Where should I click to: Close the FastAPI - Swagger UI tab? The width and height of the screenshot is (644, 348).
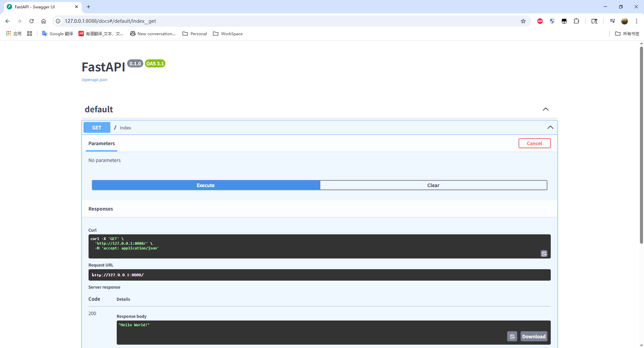click(x=76, y=7)
